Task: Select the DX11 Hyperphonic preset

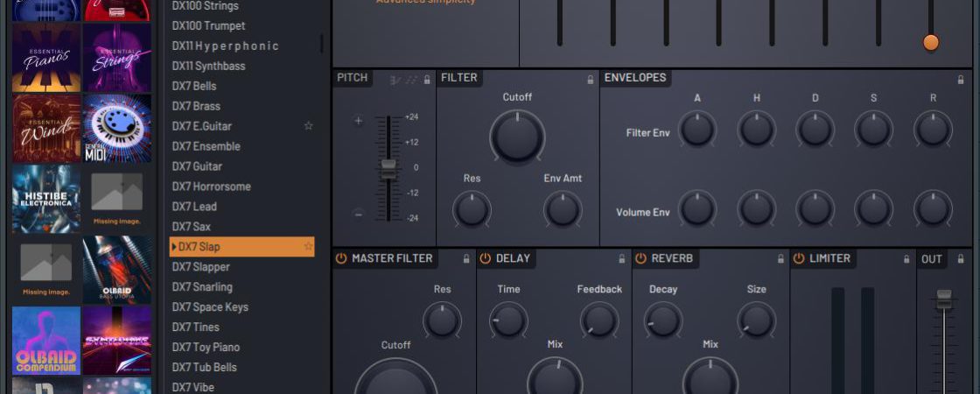Action: point(242,46)
